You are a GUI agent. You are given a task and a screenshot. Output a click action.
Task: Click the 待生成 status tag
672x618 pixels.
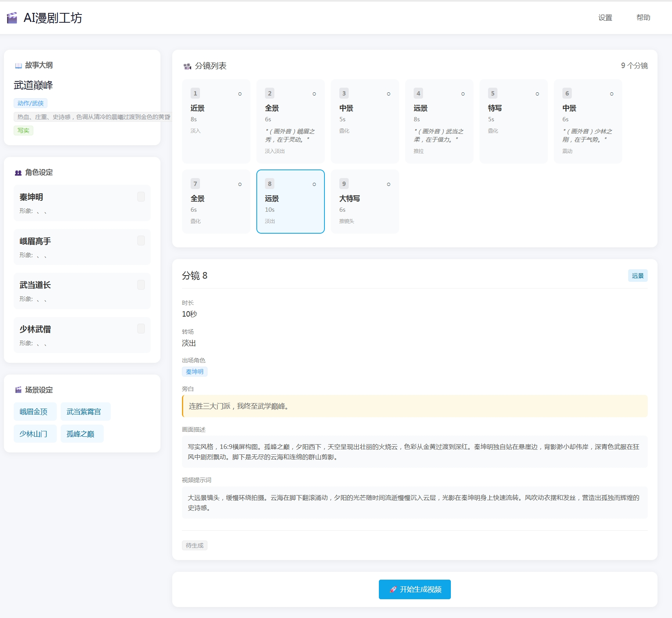[x=195, y=546]
